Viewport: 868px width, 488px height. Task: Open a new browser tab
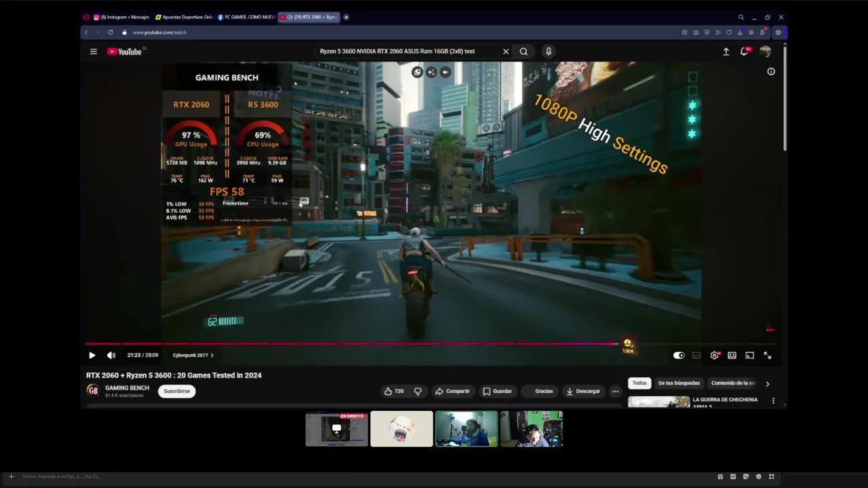[346, 17]
